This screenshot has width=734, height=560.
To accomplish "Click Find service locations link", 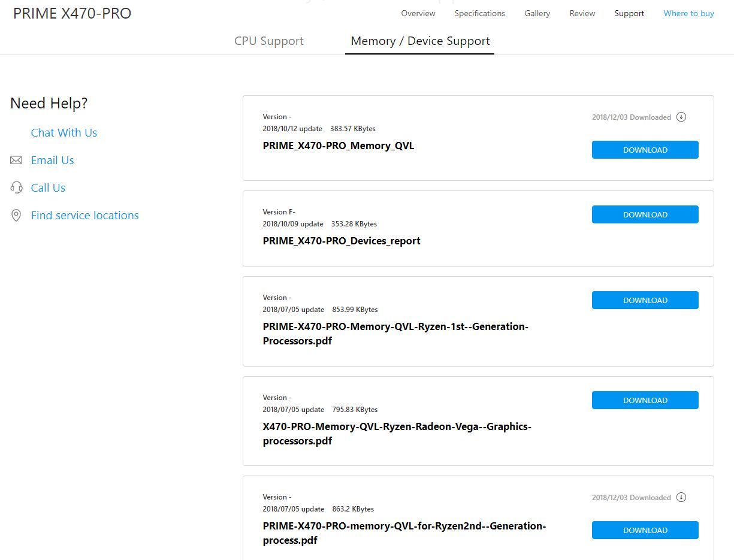I will [84, 216].
